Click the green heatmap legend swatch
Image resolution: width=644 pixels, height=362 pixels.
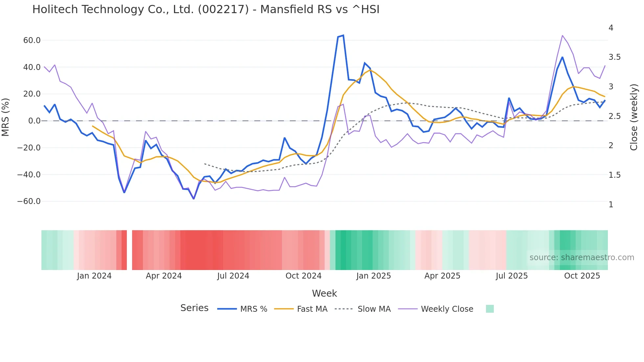490,309
